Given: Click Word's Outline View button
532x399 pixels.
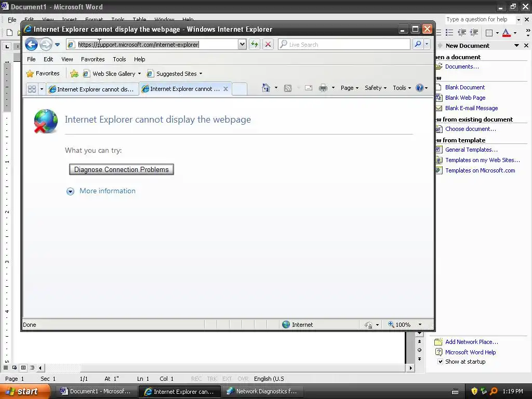Looking at the screenshot, I should pyautogui.click(x=32, y=368).
